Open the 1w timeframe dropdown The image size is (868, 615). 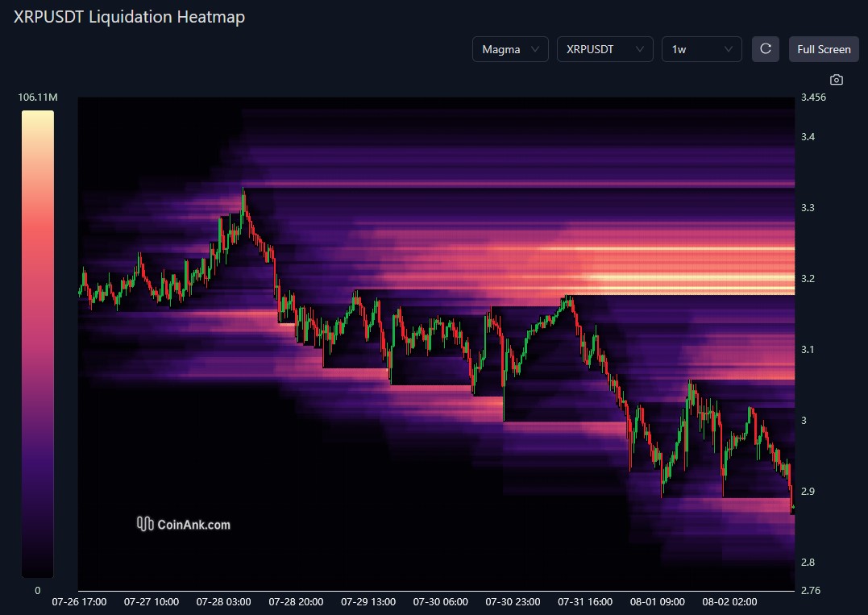pos(702,49)
